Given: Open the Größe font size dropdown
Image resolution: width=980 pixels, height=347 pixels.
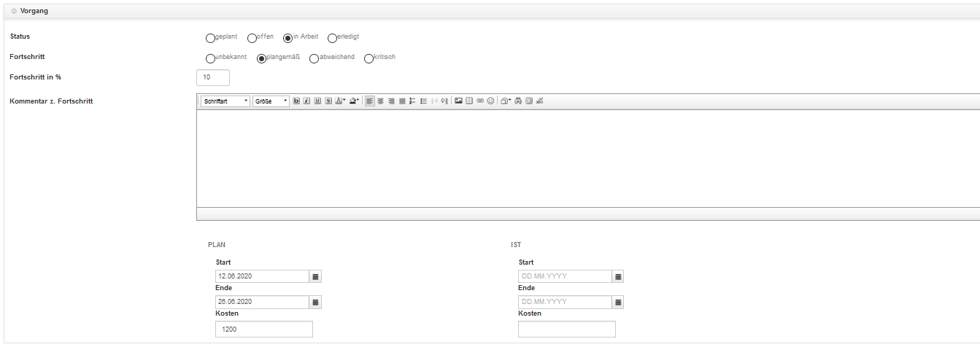Looking at the screenshot, I should tap(271, 101).
